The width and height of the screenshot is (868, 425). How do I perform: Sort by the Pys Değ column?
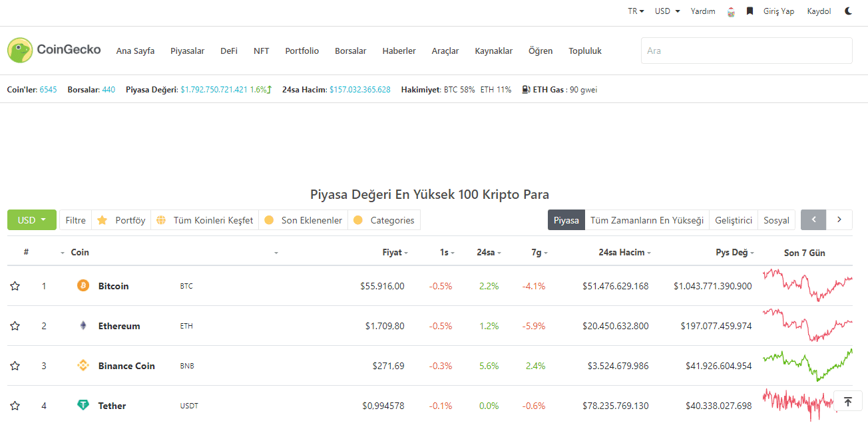pos(736,253)
